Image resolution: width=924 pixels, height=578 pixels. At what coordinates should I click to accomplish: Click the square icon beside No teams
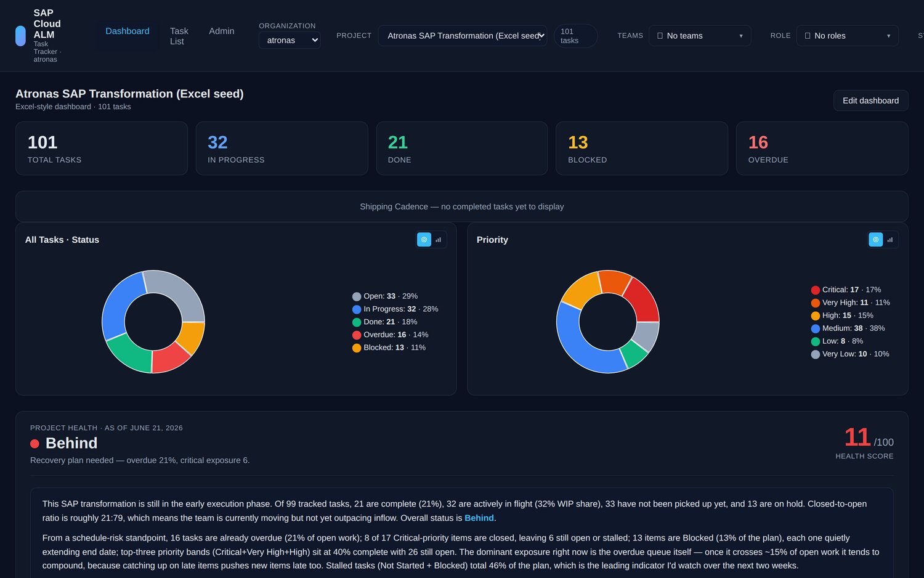tap(660, 36)
